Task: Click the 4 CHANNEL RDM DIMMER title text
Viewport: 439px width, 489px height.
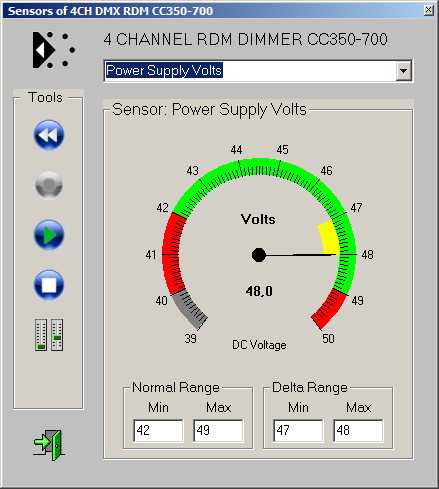Action: point(245,39)
